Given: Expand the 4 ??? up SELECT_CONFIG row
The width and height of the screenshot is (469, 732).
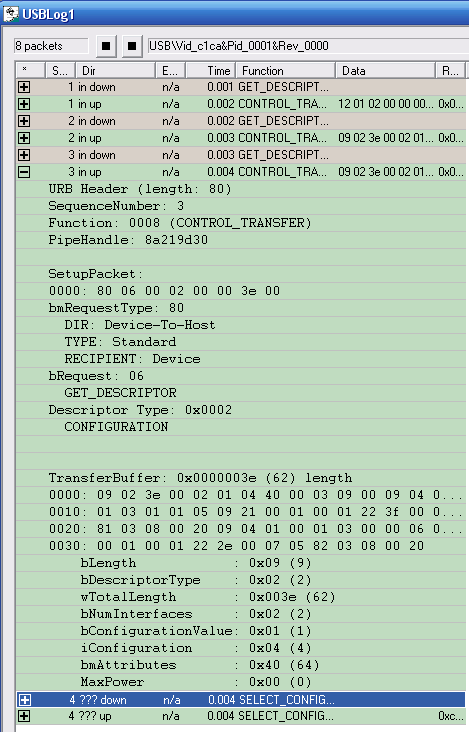Looking at the screenshot, I should click(24, 716).
